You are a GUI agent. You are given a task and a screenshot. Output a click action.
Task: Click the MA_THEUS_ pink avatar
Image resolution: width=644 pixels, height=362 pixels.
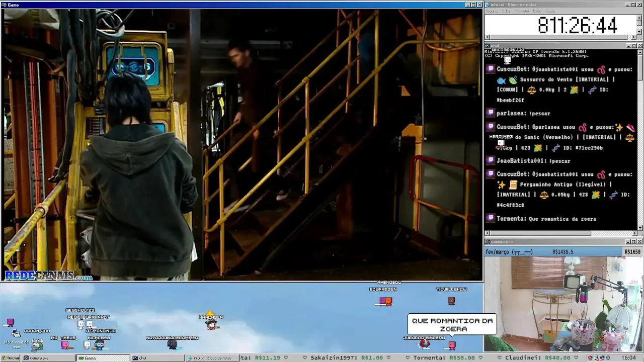[x=65, y=345]
